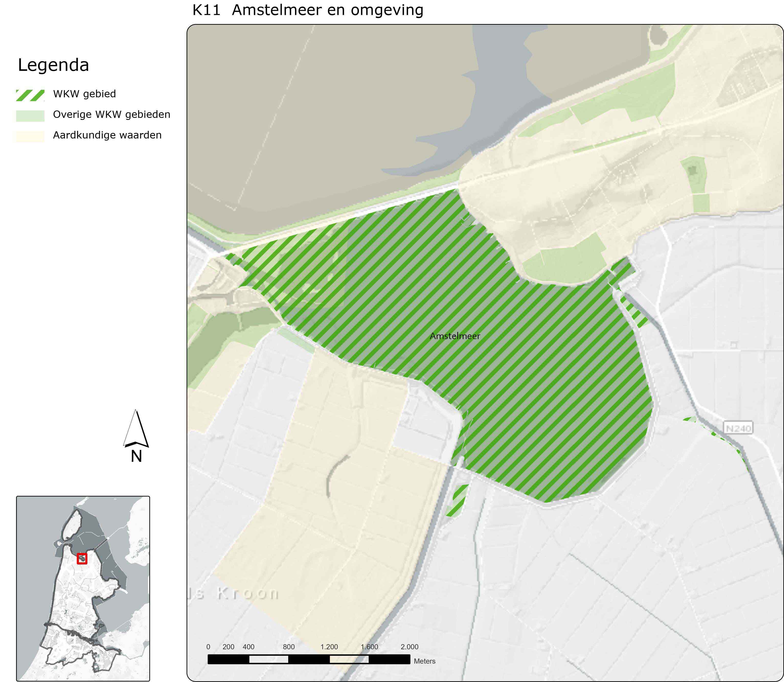Click the Meters unit label
This screenshot has width=784, height=682.
coord(424,661)
